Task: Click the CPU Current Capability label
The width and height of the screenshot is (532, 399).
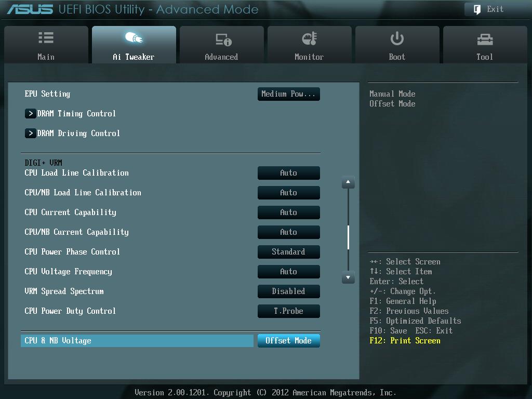Action: [x=71, y=212]
